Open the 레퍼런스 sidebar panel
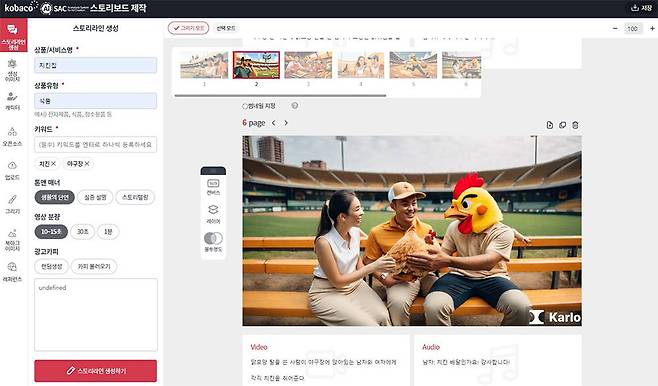658x386 pixels. 13,272
